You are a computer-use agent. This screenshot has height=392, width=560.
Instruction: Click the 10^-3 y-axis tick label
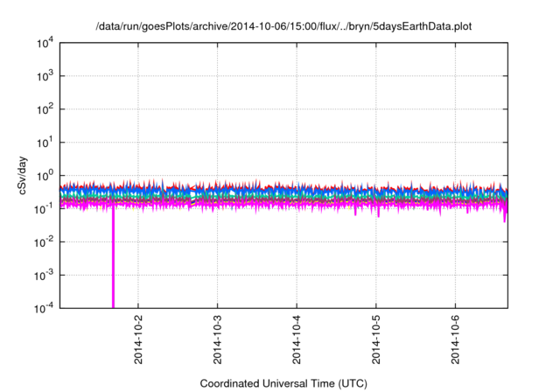click(x=44, y=276)
